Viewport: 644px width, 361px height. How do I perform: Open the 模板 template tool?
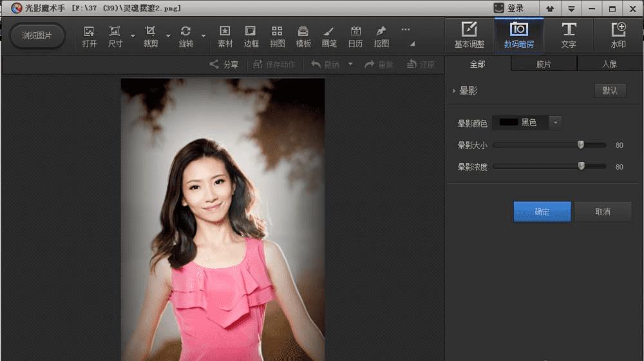[x=303, y=36]
